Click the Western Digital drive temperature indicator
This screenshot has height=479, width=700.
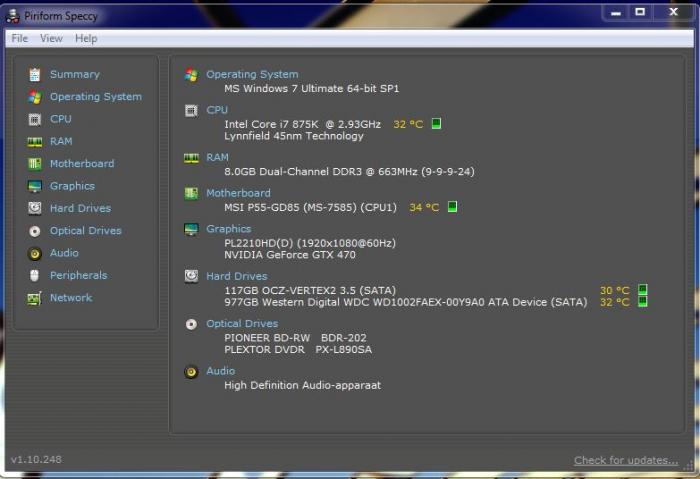(642, 301)
